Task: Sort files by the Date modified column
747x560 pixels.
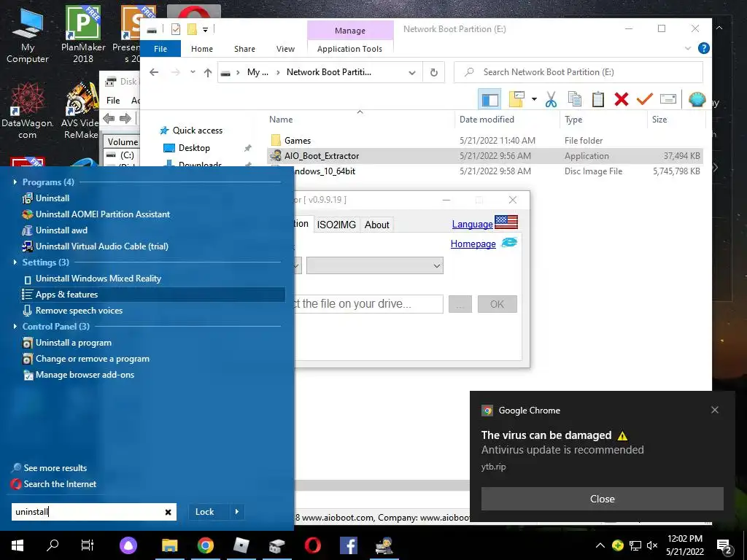Action: coord(487,120)
